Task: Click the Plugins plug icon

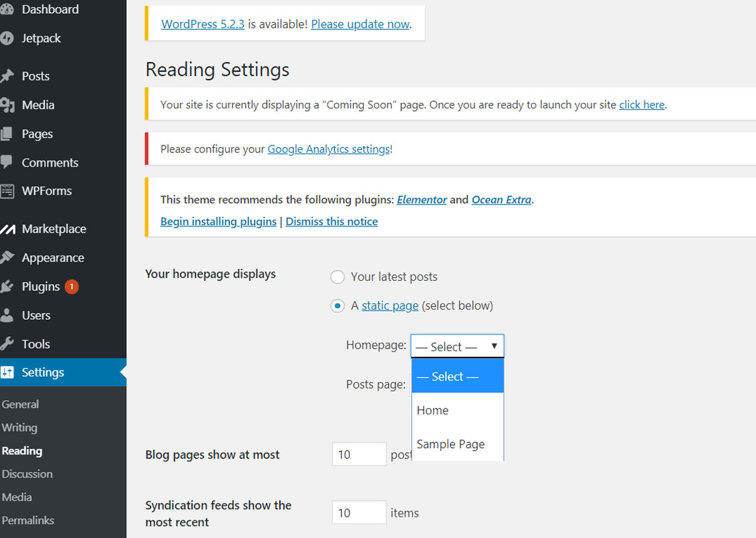Action: click(x=6, y=287)
